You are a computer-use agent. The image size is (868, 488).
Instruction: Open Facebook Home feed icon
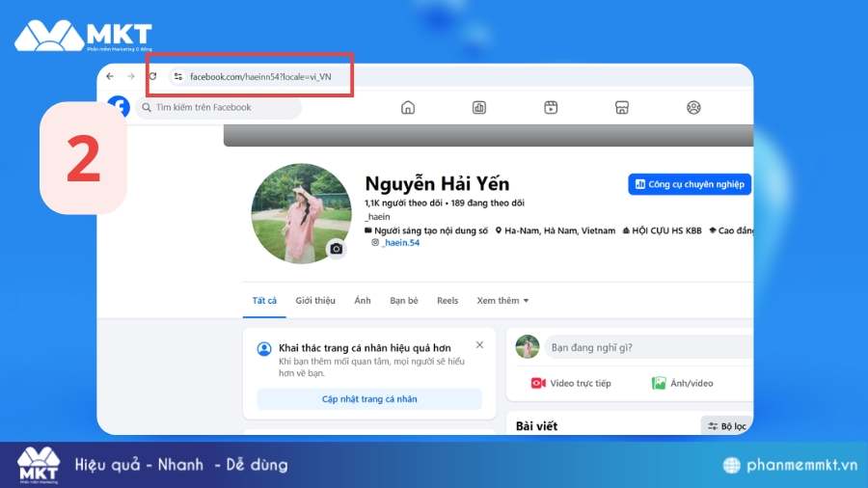(x=408, y=107)
